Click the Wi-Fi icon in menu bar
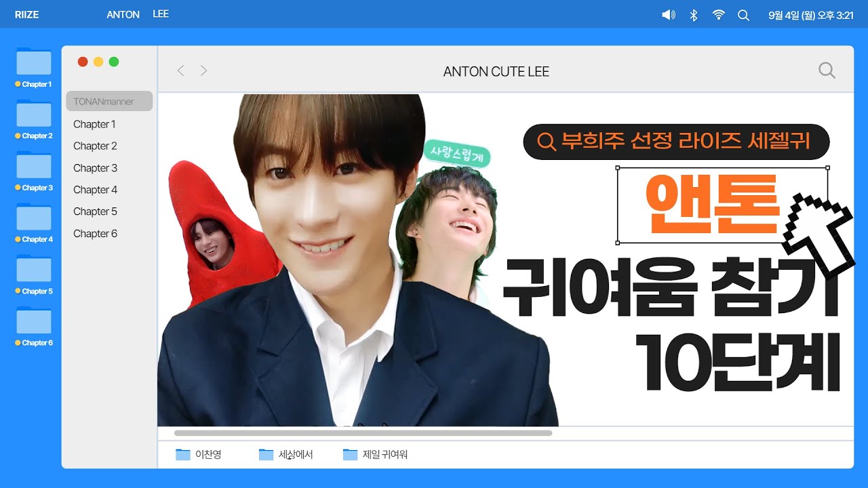The width and height of the screenshot is (868, 488). click(719, 15)
